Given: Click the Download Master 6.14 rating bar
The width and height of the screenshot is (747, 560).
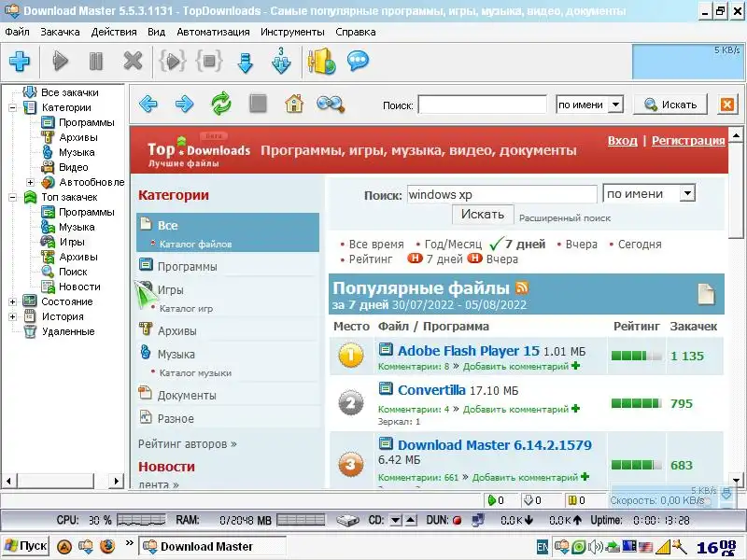Looking at the screenshot, I should coord(637,465).
